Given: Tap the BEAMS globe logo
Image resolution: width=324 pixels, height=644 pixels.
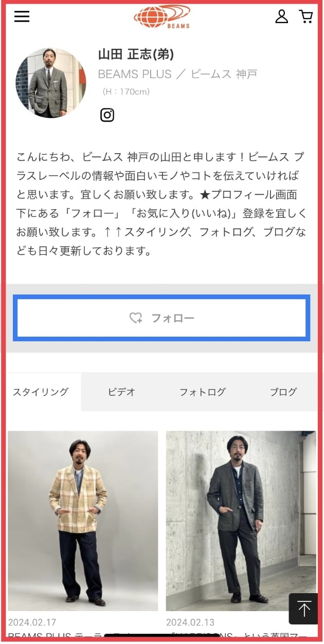Looking at the screenshot, I should 162,16.
